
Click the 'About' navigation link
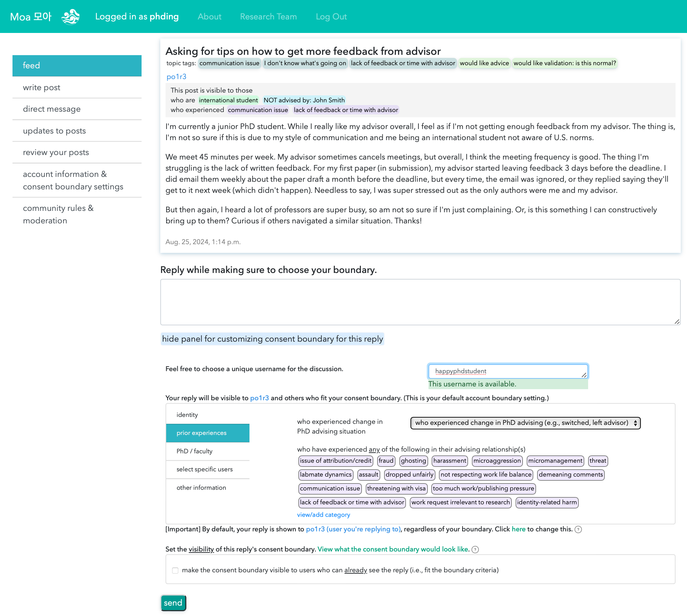pyautogui.click(x=210, y=17)
